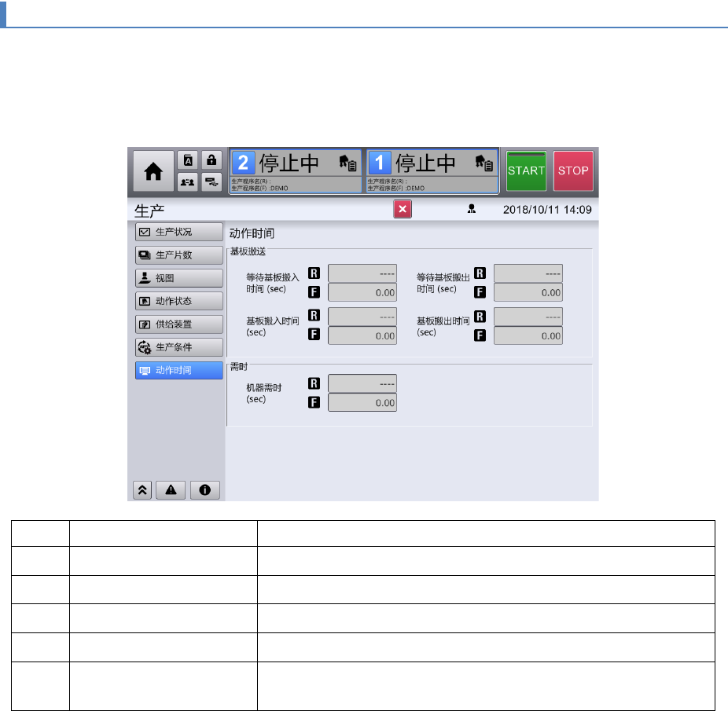The width and height of the screenshot is (728, 711).
Task: Open the 视图 menu item
Action: [179, 278]
